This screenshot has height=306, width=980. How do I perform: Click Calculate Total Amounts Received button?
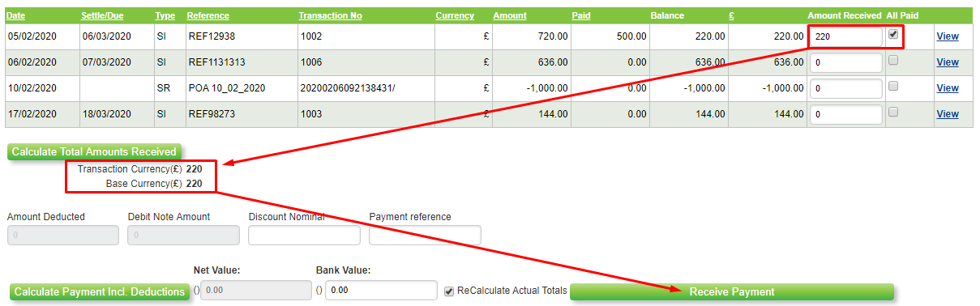[94, 151]
